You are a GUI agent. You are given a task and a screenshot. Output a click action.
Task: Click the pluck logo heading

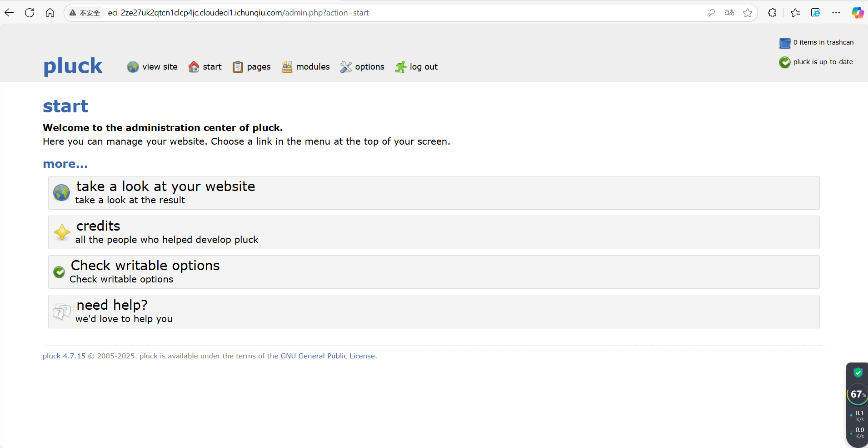point(73,66)
